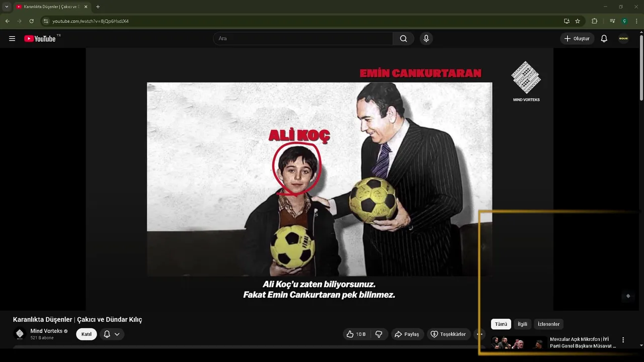Go to YouTube home via the logo
Screen dimensions: 644x362
tap(40, 39)
